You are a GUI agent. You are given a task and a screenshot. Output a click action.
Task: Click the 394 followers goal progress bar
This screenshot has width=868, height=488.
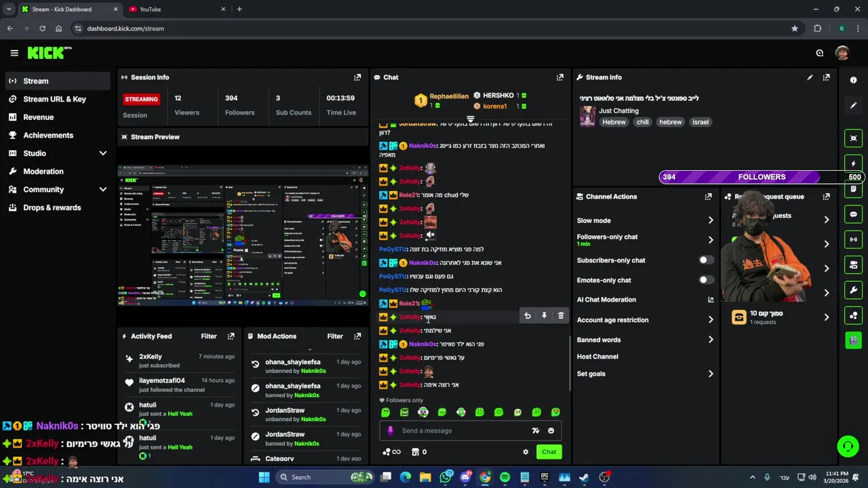(762, 177)
